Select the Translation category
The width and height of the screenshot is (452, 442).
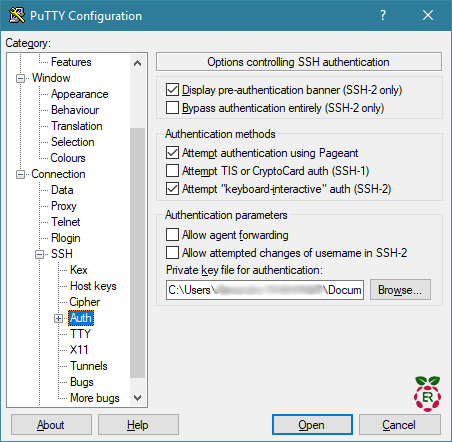pyautogui.click(x=77, y=126)
